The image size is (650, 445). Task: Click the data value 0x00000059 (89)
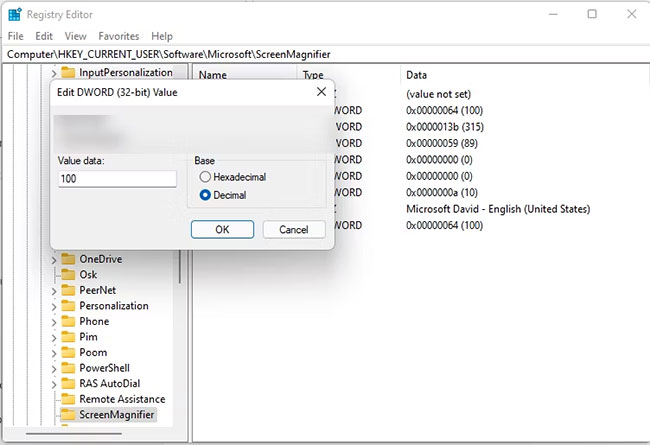442,143
